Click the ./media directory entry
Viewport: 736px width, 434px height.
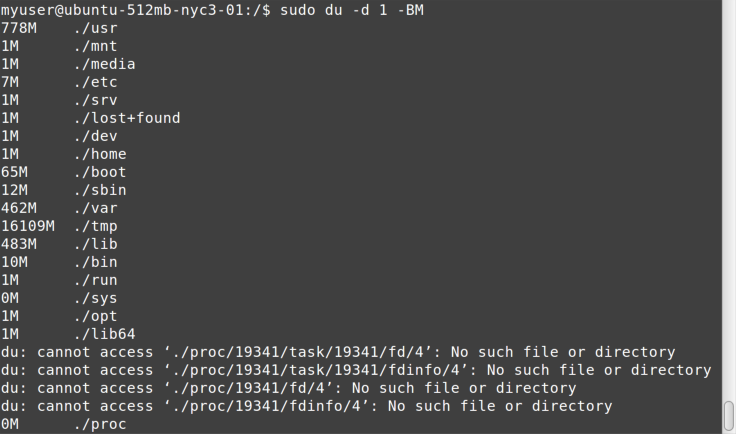coord(105,64)
